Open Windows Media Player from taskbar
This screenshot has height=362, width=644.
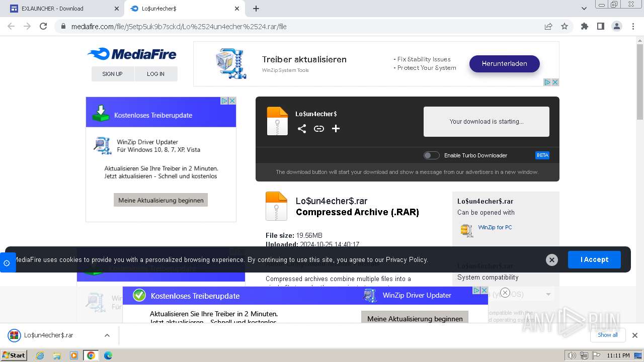point(74,355)
